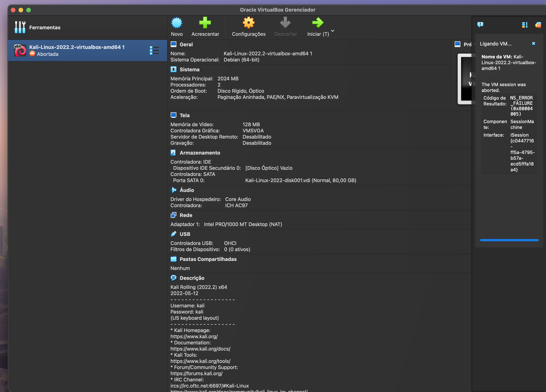Screen dimensions: 546x392
Task: Click the Controladora Gráfica VMSVGA value
Action: point(253,131)
